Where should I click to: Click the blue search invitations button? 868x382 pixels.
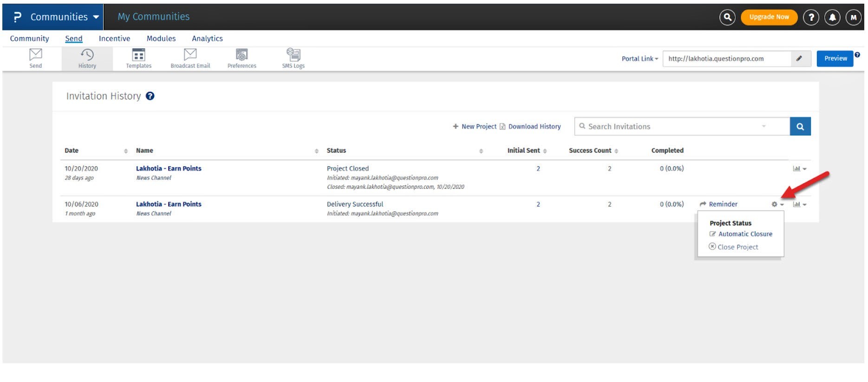tap(800, 126)
